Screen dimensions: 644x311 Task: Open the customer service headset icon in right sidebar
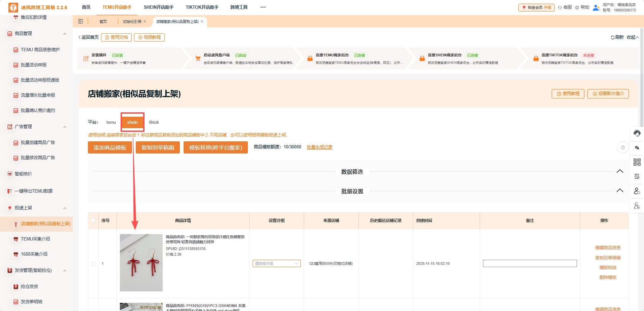[x=637, y=133]
